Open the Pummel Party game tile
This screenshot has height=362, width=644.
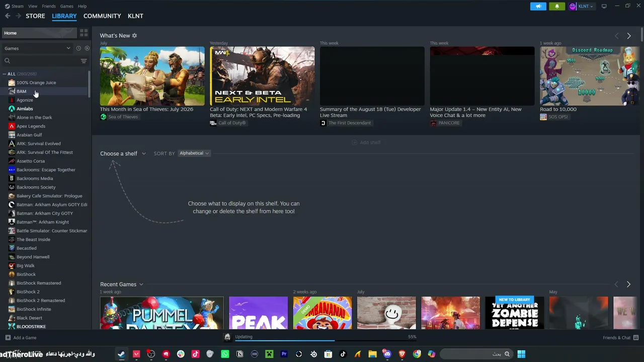point(162,313)
